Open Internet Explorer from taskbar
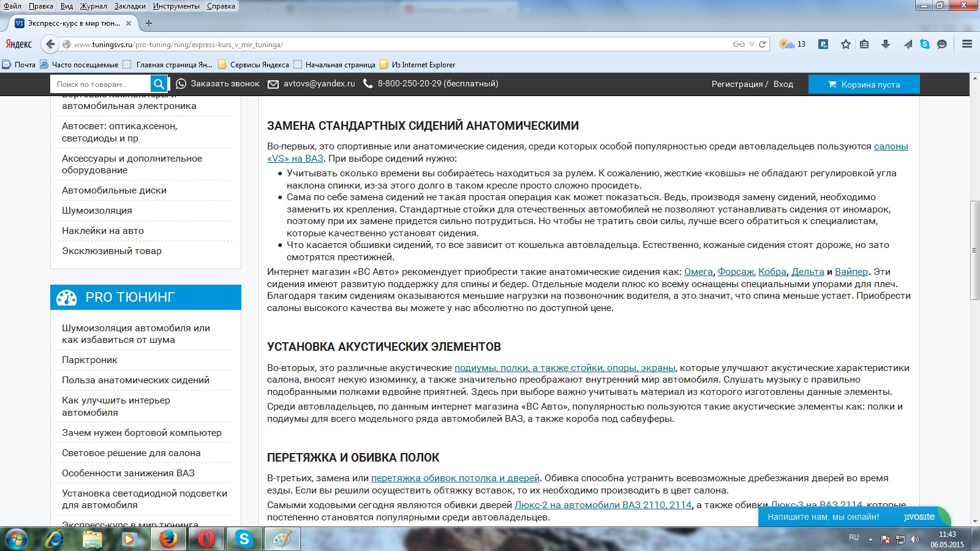 (x=55, y=539)
